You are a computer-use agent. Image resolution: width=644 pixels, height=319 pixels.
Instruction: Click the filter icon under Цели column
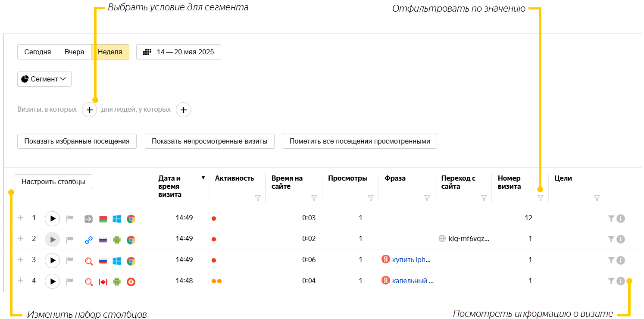coord(597,198)
